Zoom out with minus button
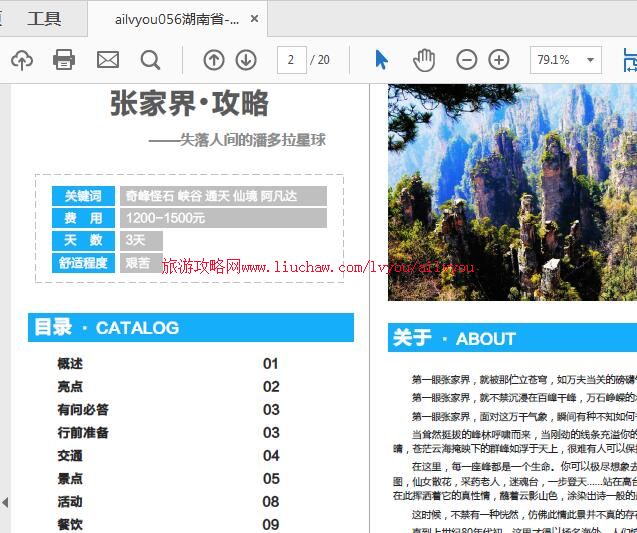 click(467, 60)
